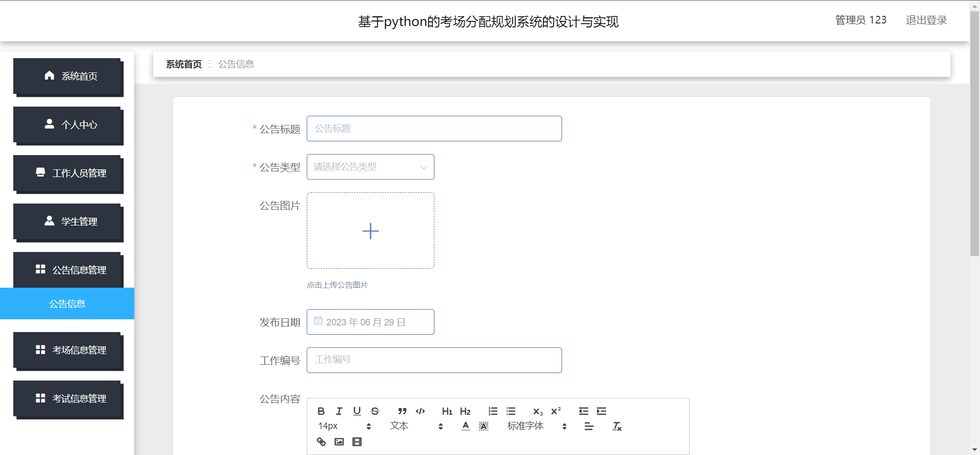Toggle underline formatting
The width and height of the screenshot is (980, 455).
click(357, 411)
